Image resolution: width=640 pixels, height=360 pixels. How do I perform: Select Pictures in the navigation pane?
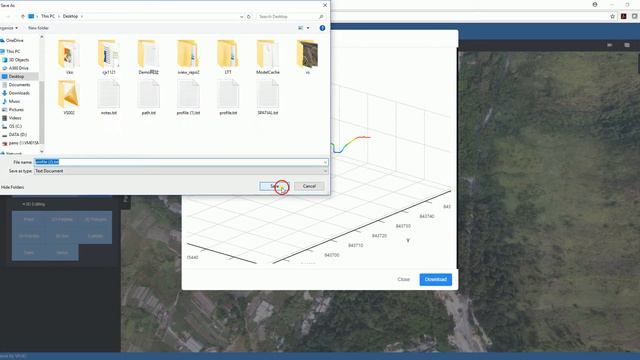[16, 110]
